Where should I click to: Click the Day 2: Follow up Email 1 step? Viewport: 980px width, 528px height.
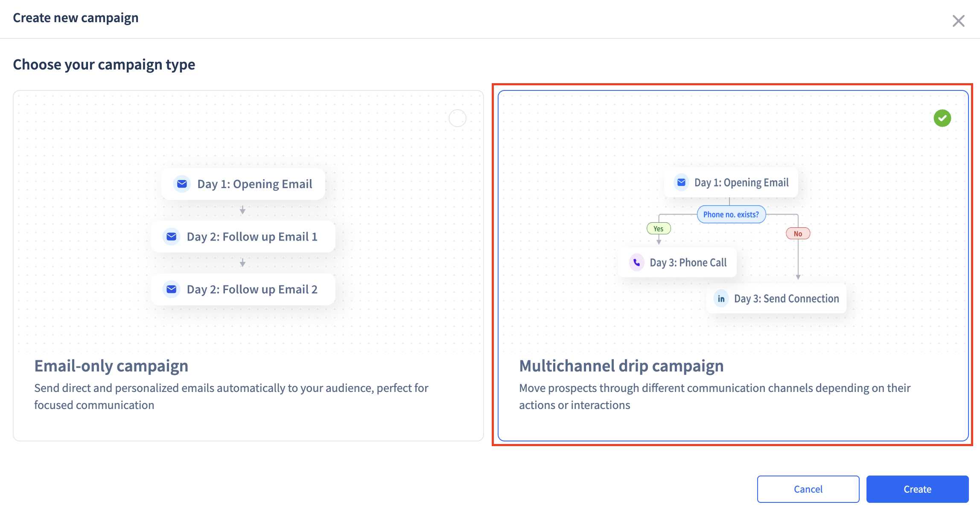click(x=252, y=237)
